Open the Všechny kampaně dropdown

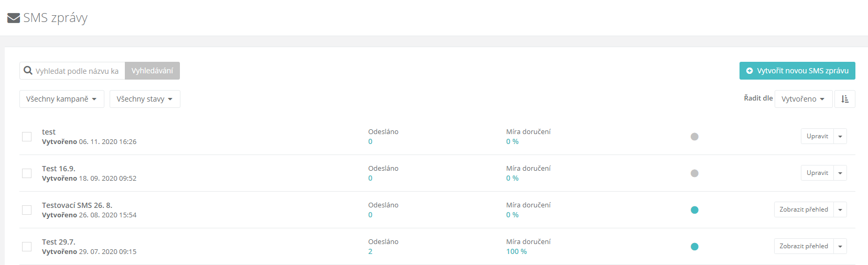(x=62, y=99)
